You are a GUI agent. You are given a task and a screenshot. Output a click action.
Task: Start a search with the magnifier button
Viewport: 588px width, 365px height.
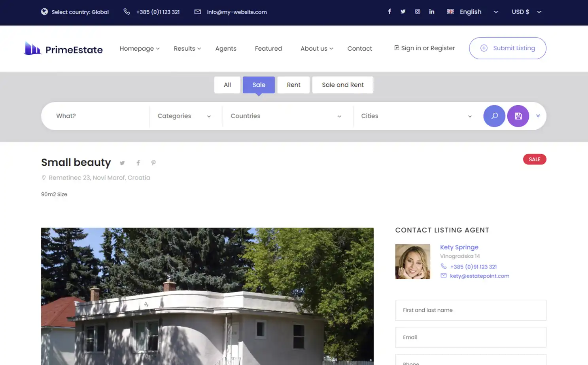[x=494, y=116]
